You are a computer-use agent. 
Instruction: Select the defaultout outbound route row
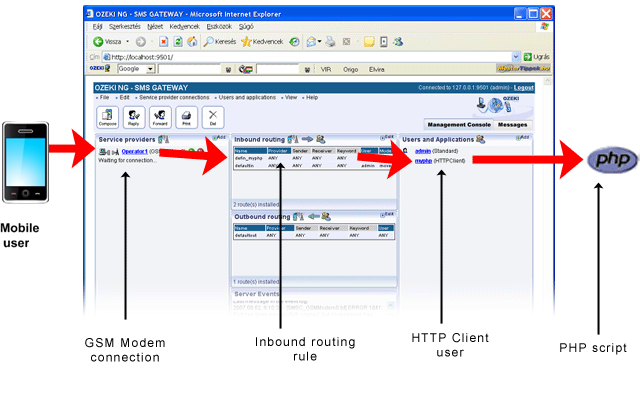pyautogui.click(x=314, y=236)
